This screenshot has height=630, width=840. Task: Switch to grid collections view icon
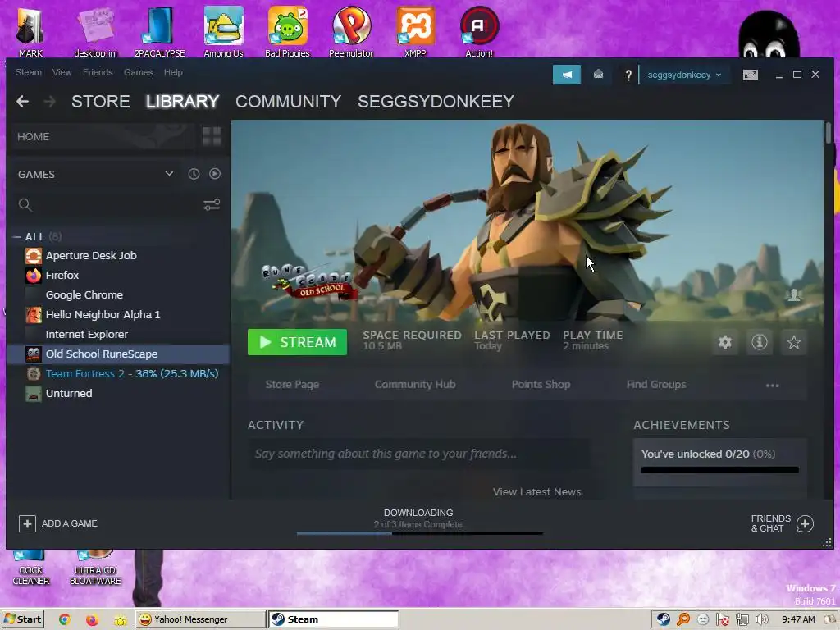point(212,137)
